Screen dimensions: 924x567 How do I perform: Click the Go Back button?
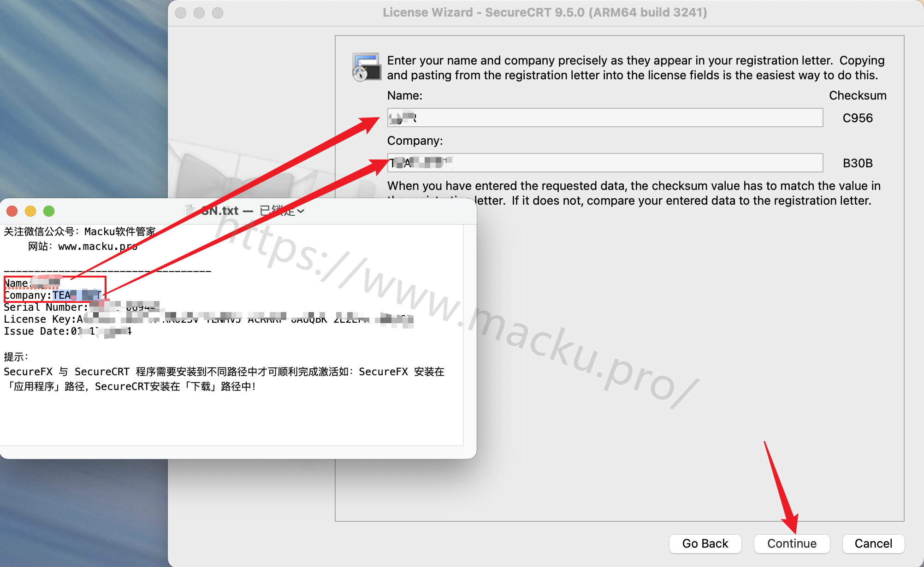(705, 543)
